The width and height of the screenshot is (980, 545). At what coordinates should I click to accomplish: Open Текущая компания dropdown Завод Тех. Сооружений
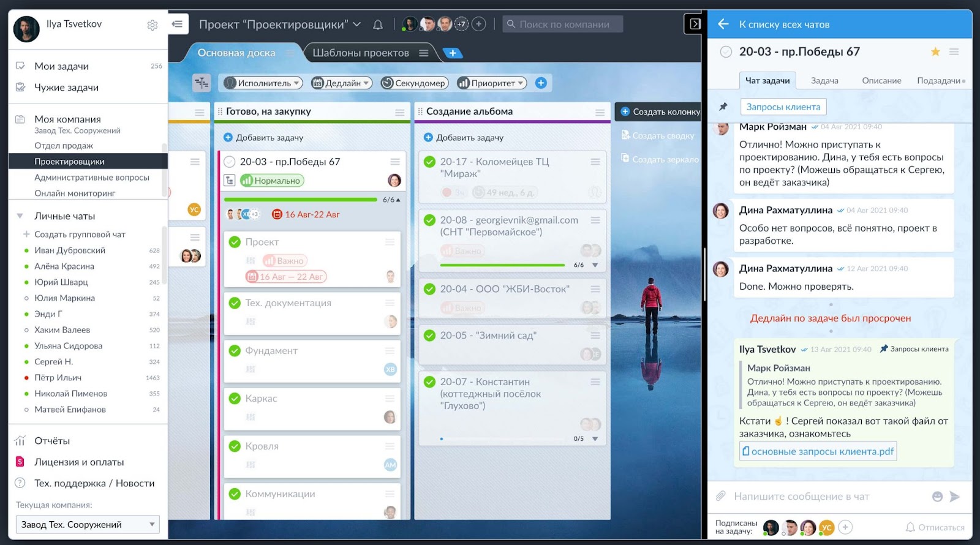[x=88, y=524]
